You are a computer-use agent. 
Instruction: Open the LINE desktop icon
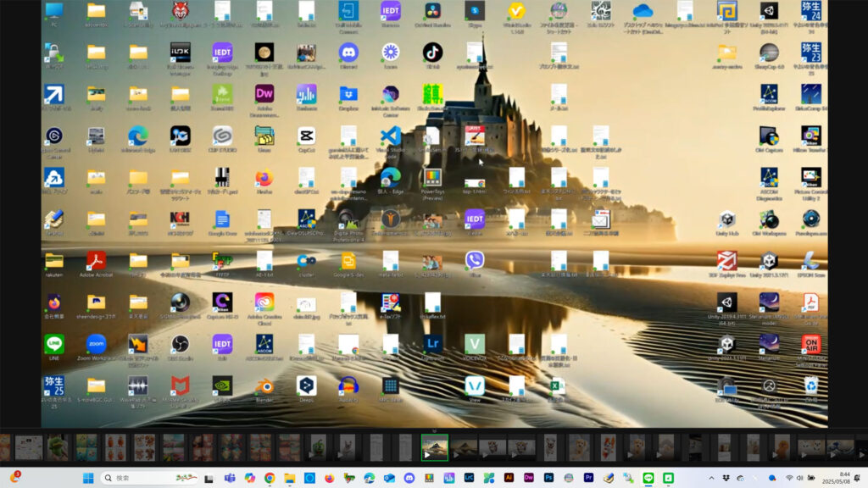[x=53, y=345]
